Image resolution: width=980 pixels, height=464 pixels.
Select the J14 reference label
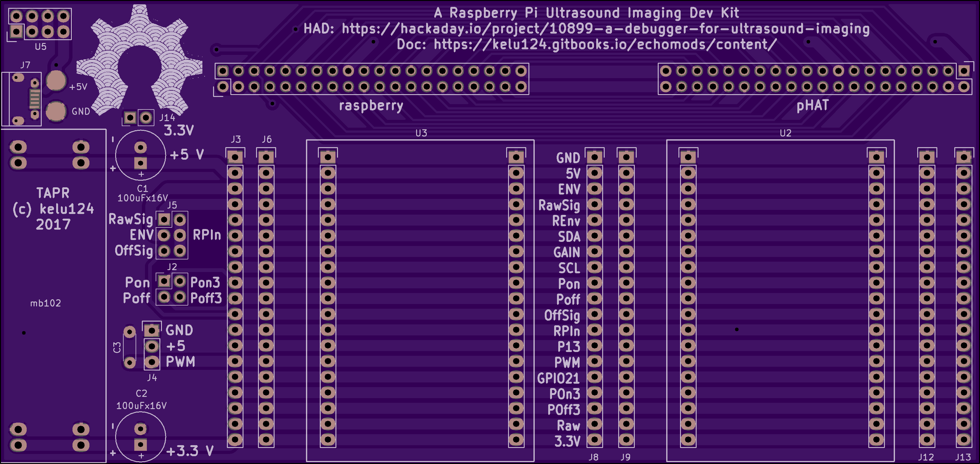[167, 118]
